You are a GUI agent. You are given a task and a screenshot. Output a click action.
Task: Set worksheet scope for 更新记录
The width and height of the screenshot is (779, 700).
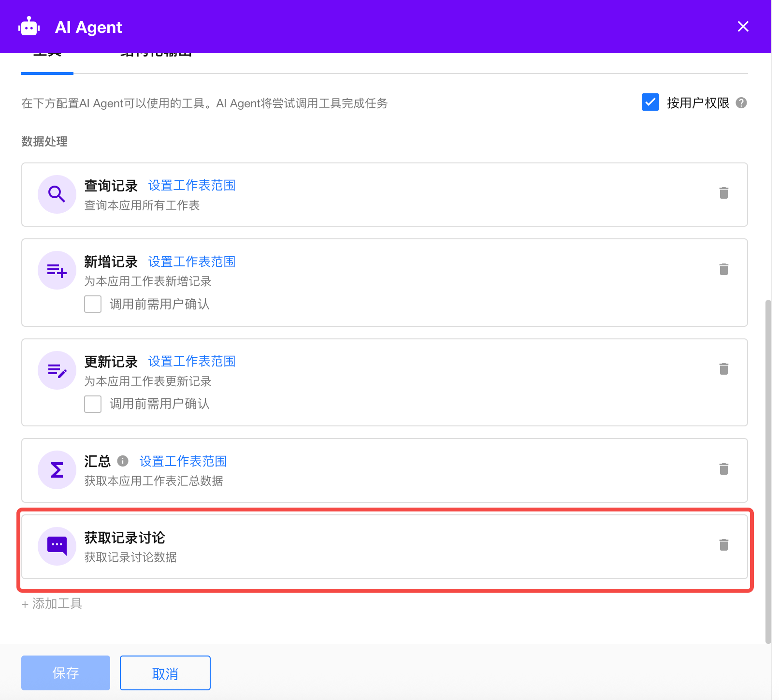(192, 362)
